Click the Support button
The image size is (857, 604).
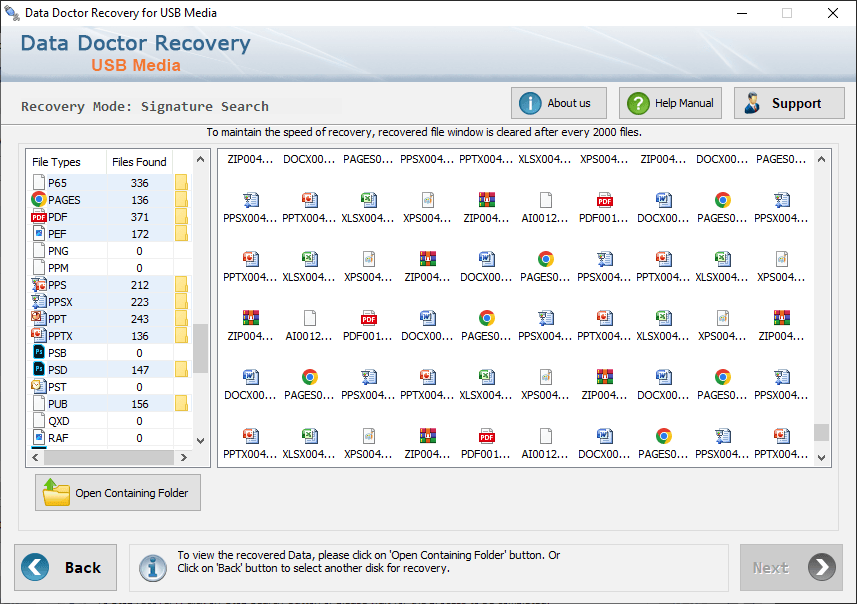coord(789,103)
